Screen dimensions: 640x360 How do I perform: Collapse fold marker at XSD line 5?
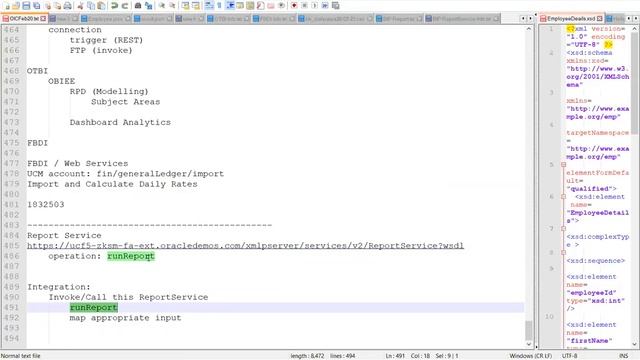click(563, 164)
